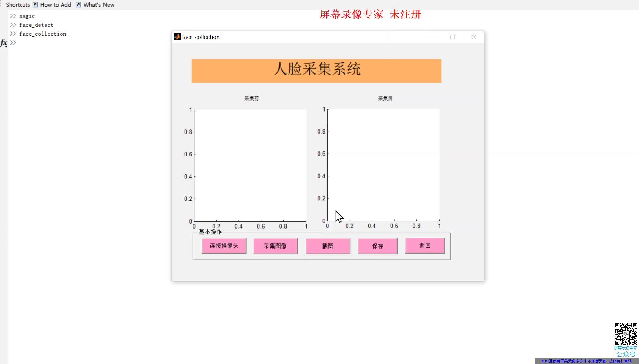
Task: Click the 保存 (Save) icon button
Action: 377,246
